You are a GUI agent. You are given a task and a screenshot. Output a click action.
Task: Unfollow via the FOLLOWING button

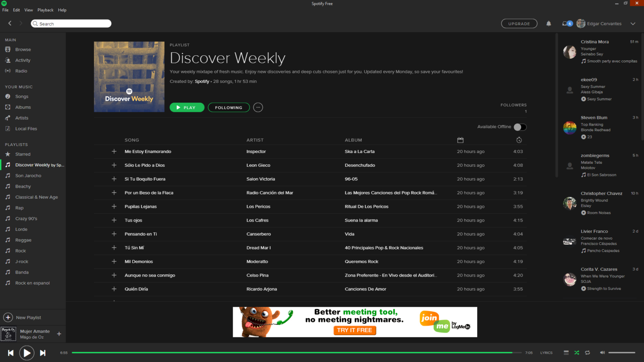229,107
